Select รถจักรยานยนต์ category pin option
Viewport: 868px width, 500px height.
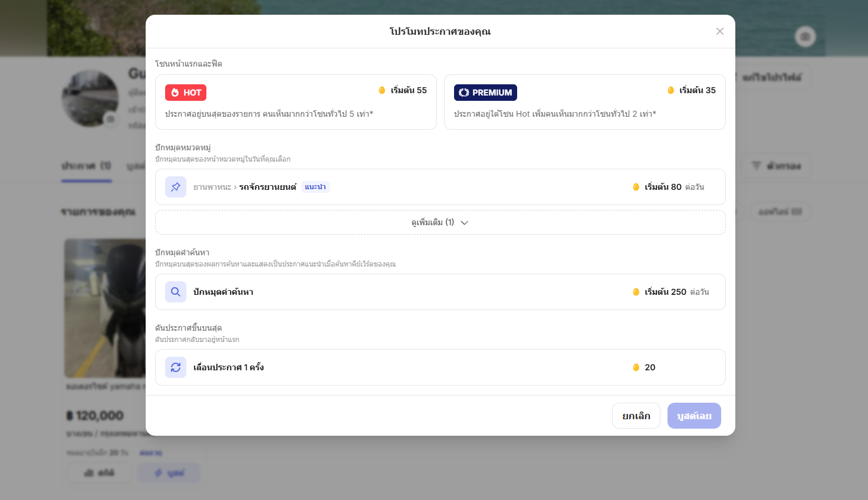click(440, 187)
